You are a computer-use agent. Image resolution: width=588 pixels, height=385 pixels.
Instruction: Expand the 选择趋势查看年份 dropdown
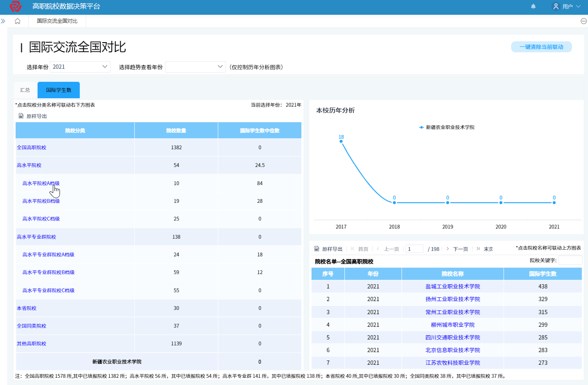pyautogui.click(x=195, y=67)
